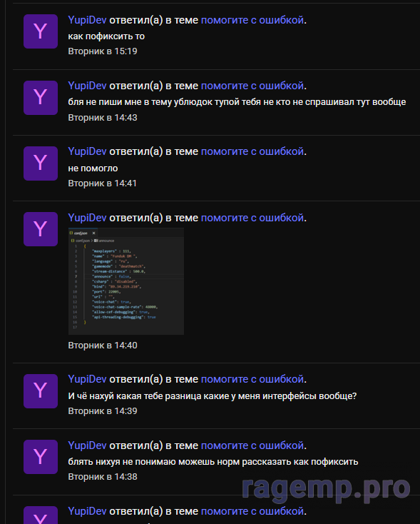420x524 pixels.
Task: Click YupiDev name in the 14:39 entry
Action: point(87,379)
